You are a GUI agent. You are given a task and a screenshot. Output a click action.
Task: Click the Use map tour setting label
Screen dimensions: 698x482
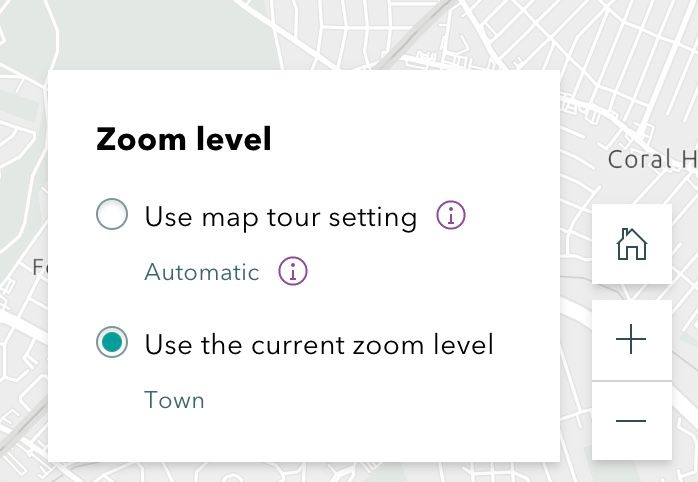280,216
